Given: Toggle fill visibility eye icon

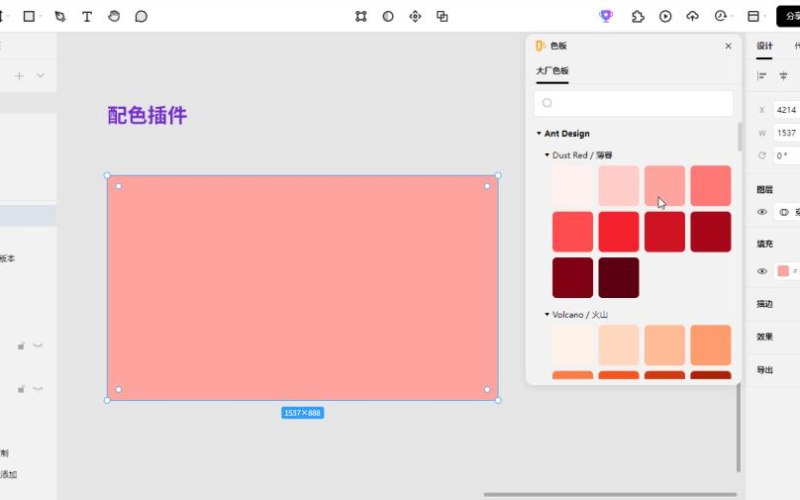Looking at the screenshot, I should pos(762,271).
